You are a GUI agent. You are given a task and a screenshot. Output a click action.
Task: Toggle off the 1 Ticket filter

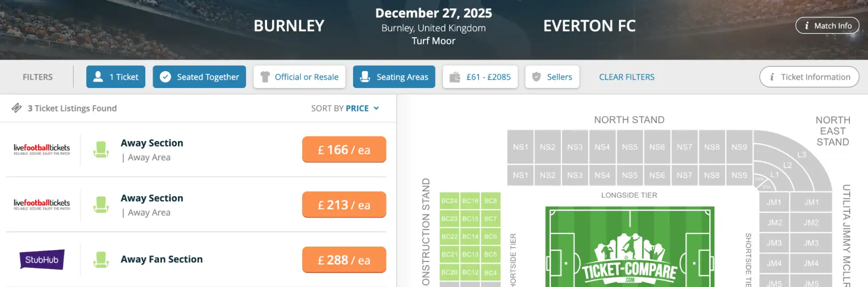(x=116, y=77)
